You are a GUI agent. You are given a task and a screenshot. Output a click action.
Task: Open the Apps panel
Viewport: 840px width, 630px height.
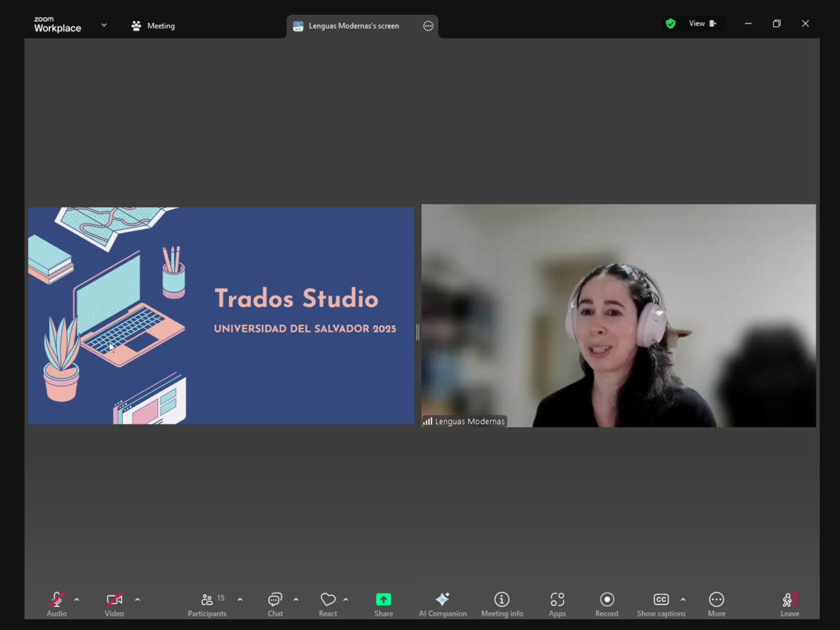(x=557, y=604)
